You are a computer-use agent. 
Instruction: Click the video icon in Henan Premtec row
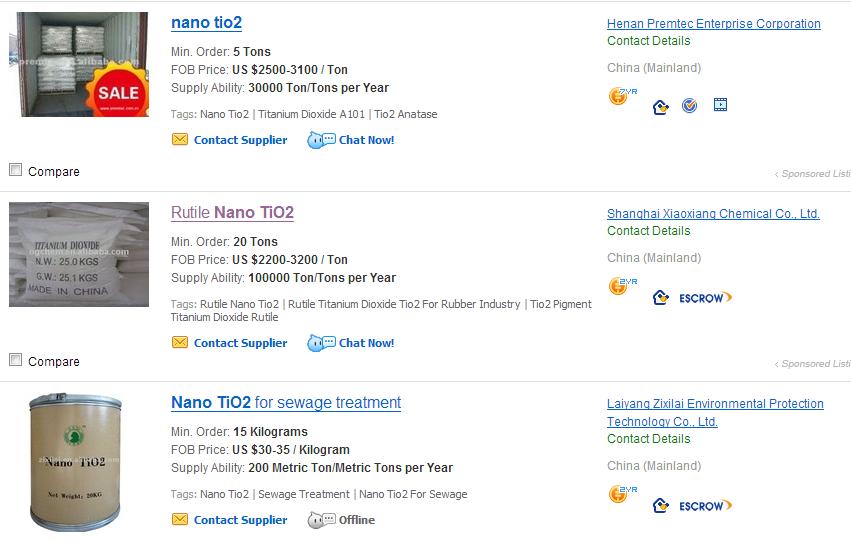point(720,105)
